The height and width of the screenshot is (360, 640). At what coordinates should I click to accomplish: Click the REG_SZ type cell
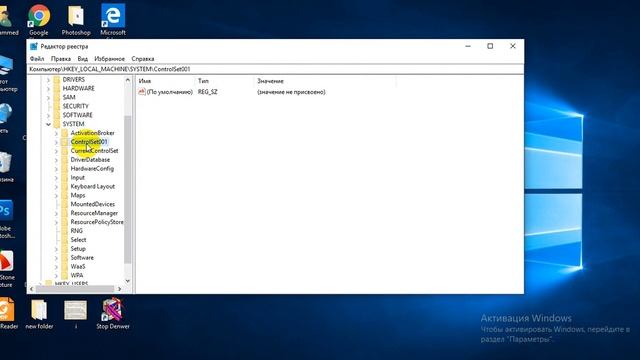point(208,92)
